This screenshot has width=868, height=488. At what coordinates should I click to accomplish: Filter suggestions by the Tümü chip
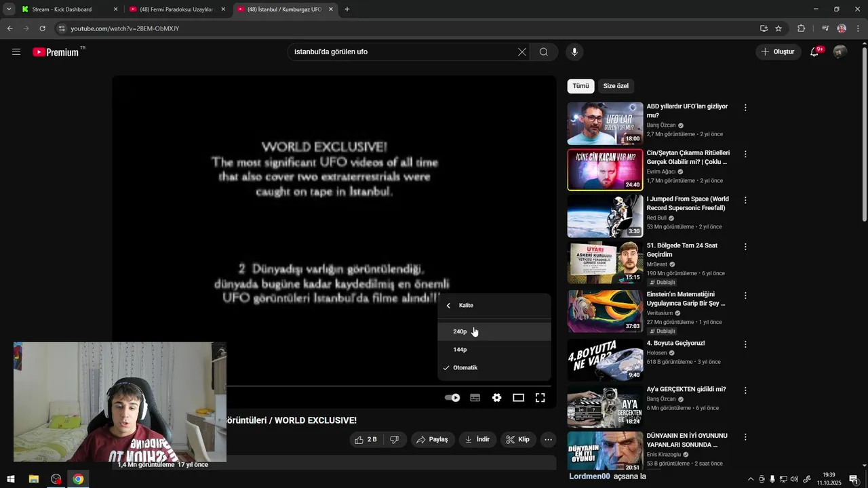click(580, 86)
